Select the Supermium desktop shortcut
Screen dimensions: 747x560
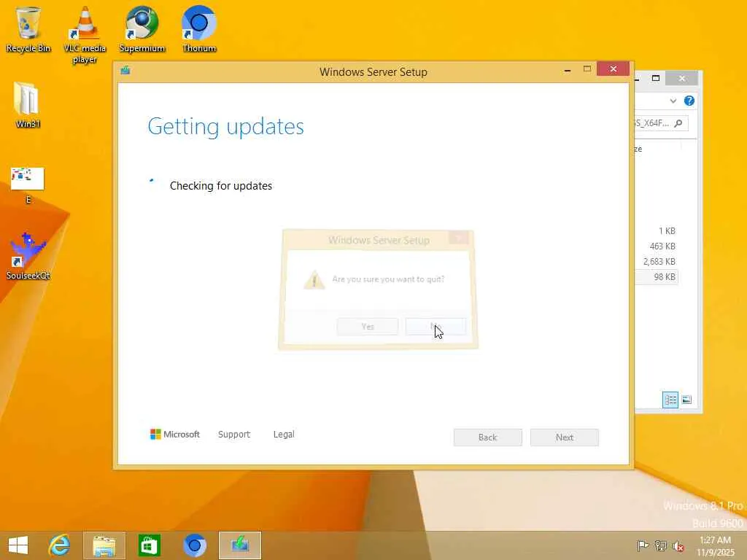tap(142, 29)
